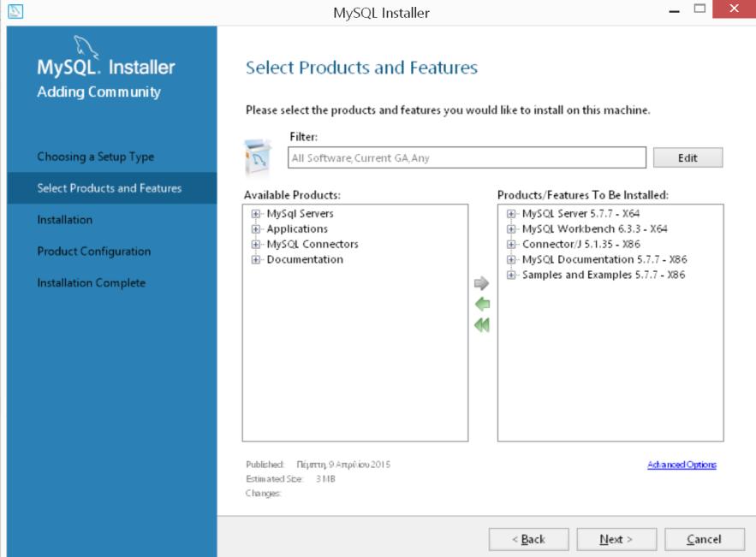Click the MySQL Installer title bar app icon

(x=15, y=10)
